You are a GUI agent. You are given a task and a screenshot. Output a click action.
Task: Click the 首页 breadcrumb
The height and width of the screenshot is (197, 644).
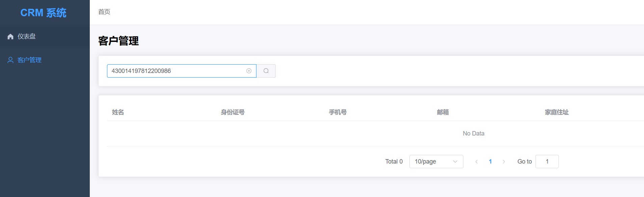click(x=104, y=12)
